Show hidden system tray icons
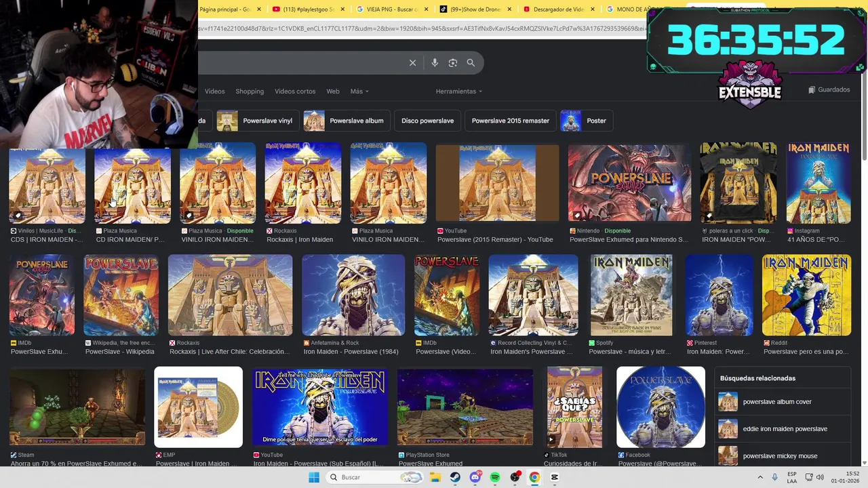 click(x=759, y=477)
